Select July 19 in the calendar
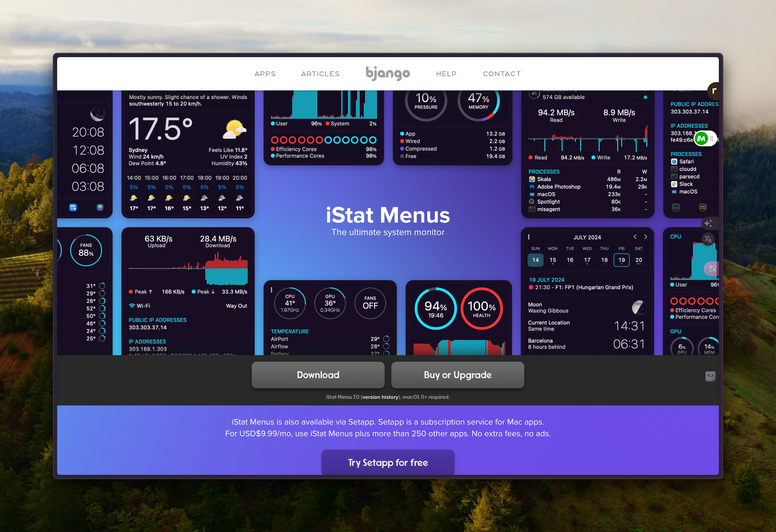The height and width of the screenshot is (532, 776). pos(621,260)
